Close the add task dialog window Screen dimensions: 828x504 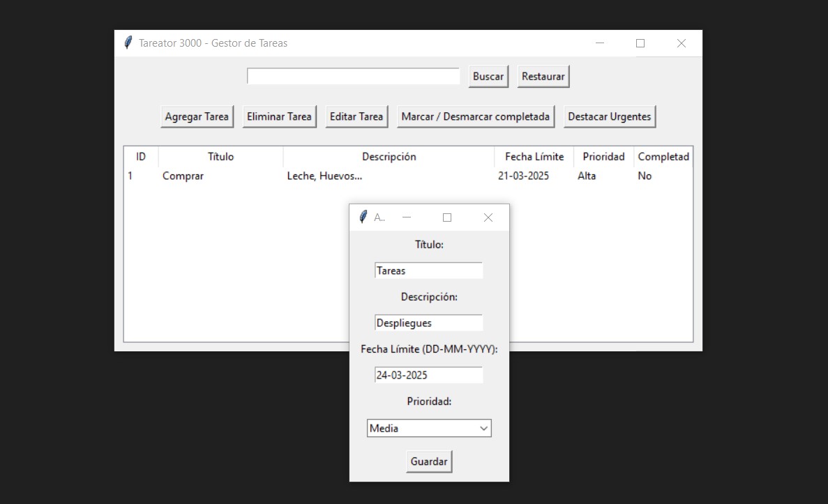(488, 217)
